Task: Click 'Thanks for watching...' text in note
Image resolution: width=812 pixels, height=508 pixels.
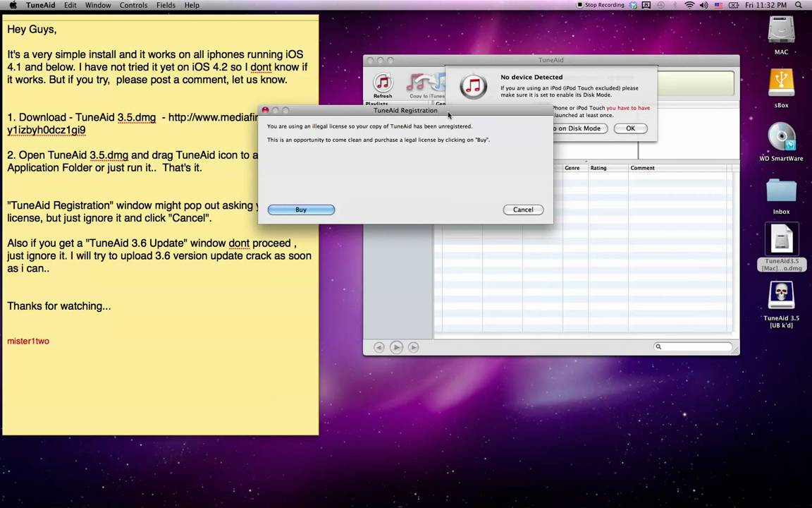Action: 59,306
